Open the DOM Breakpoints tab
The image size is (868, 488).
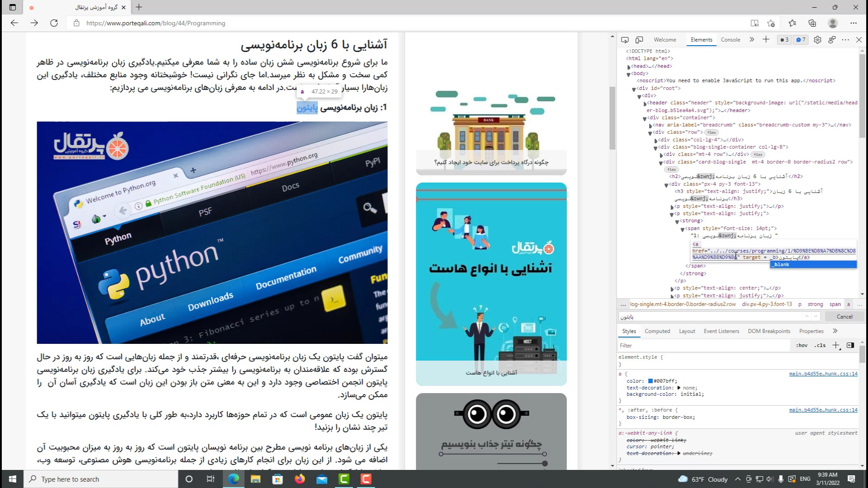coord(769,331)
